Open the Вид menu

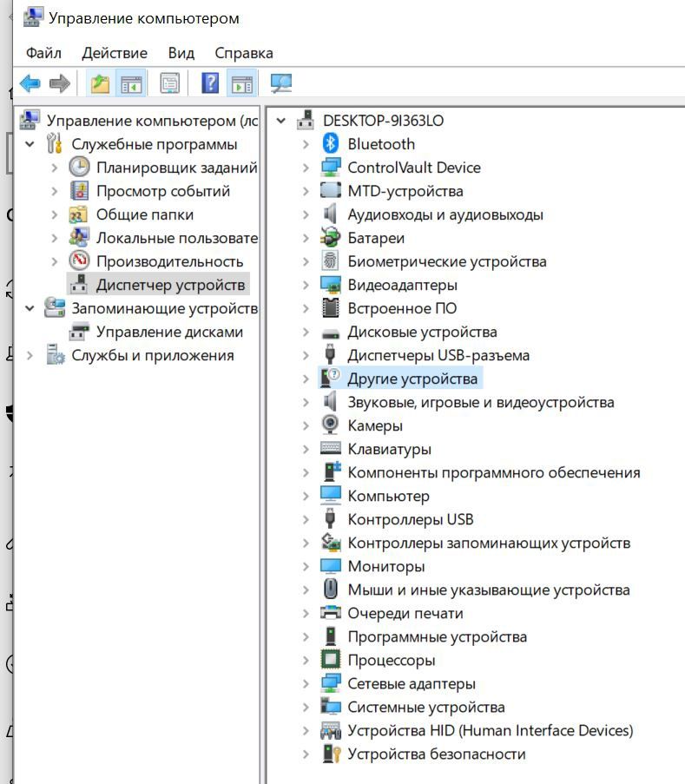[x=181, y=53]
